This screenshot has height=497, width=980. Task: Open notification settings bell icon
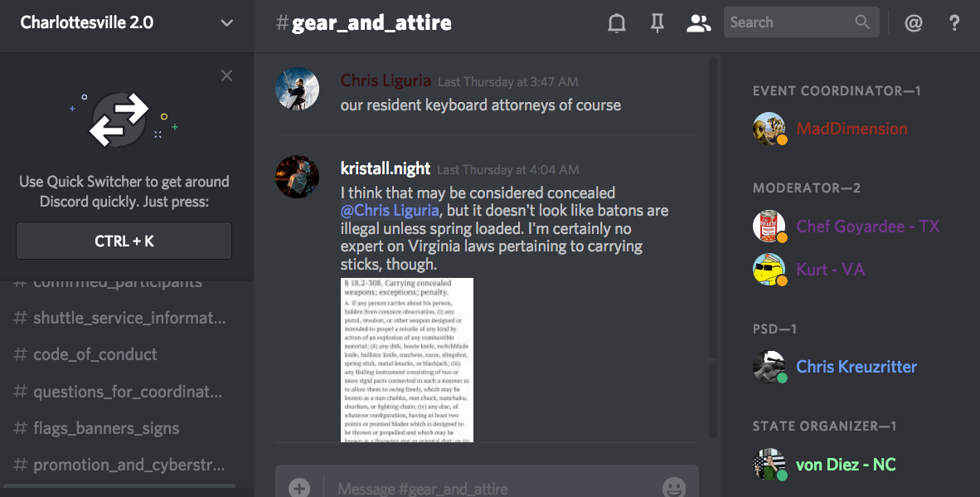616,23
